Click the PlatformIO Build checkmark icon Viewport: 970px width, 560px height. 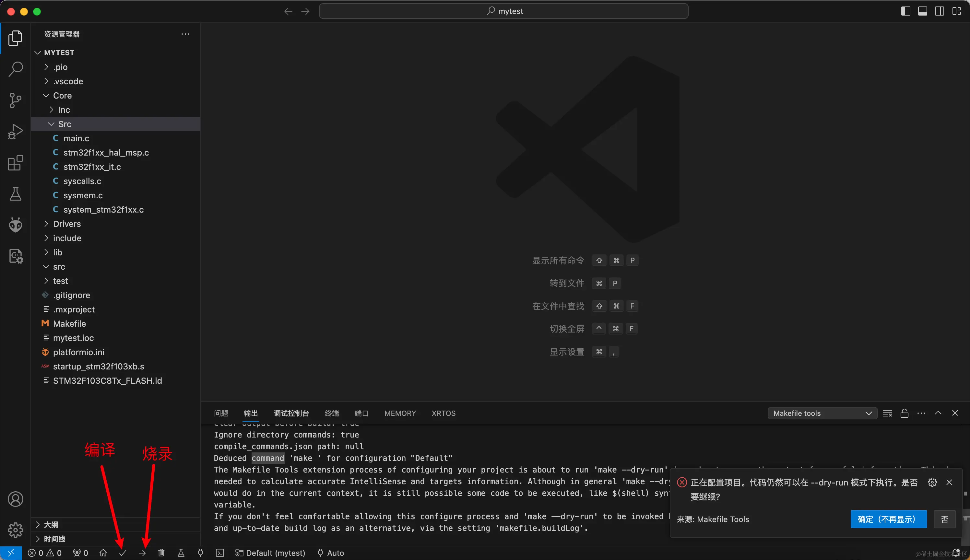click(123, 553)
